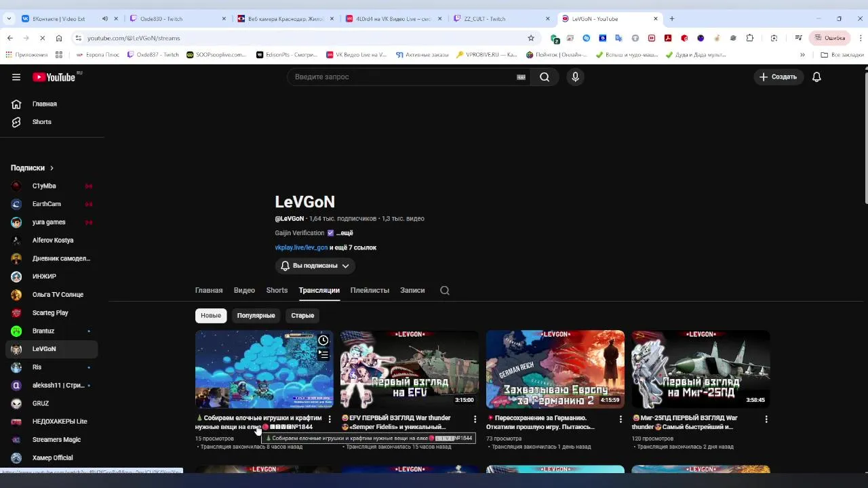Viewport: 868px width, 488px height.
Task: Open the Alferov Kostya subscription
Action: point(52,240)
